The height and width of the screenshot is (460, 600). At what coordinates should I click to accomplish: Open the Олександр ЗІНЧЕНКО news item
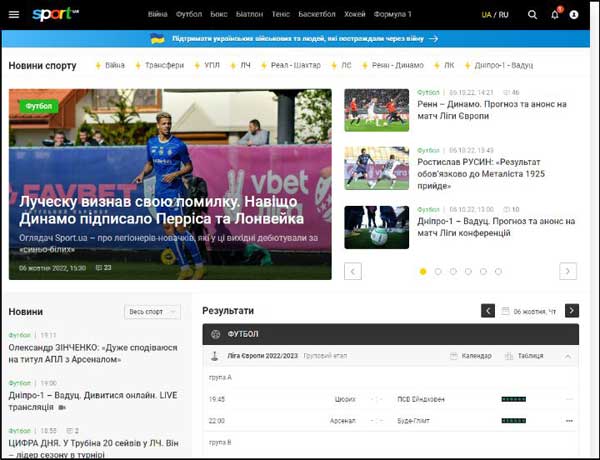(x=93, y=354)
